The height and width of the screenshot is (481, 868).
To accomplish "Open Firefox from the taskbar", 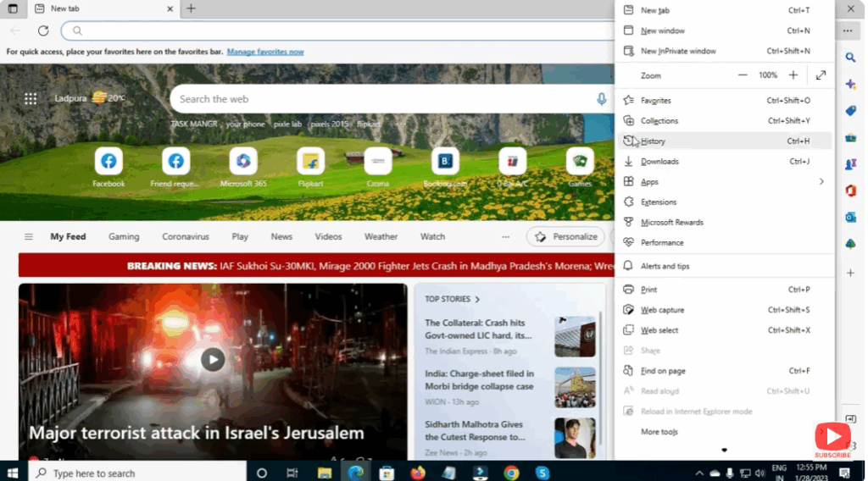I will pyautogui.click(x=418, y=473).
